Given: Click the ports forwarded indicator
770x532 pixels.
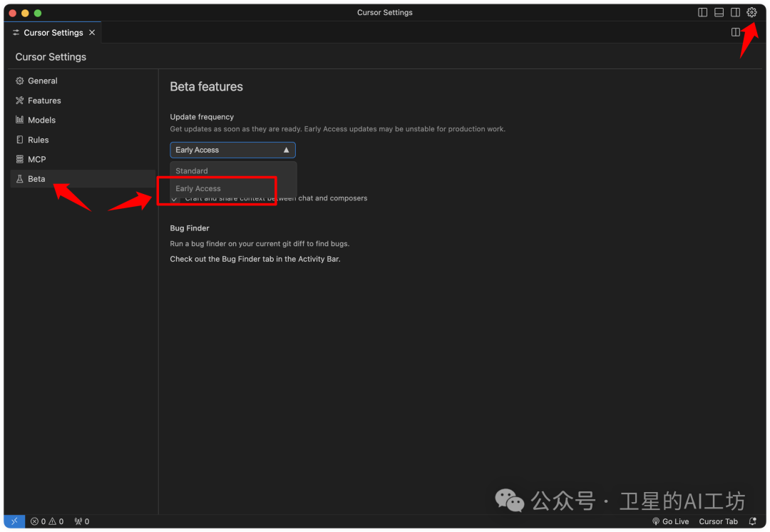Looking at the screenshot, I should point(82,521).
